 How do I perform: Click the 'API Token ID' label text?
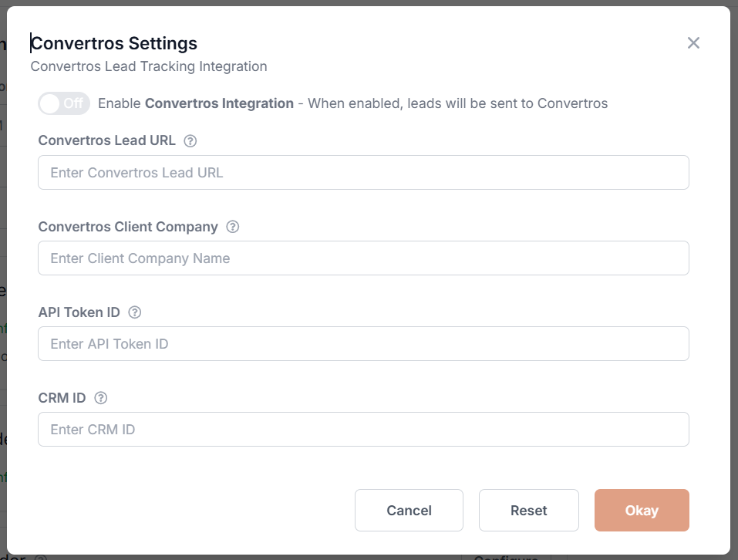pyautogui.click(x=79, y=312)
